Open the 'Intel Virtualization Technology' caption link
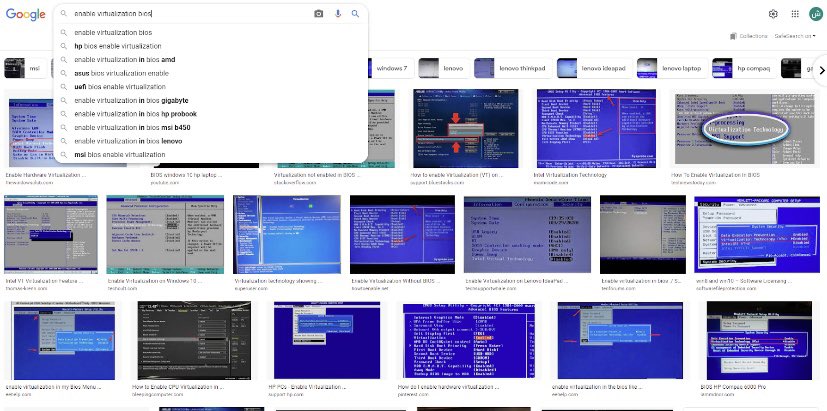 tap(570, 175)
